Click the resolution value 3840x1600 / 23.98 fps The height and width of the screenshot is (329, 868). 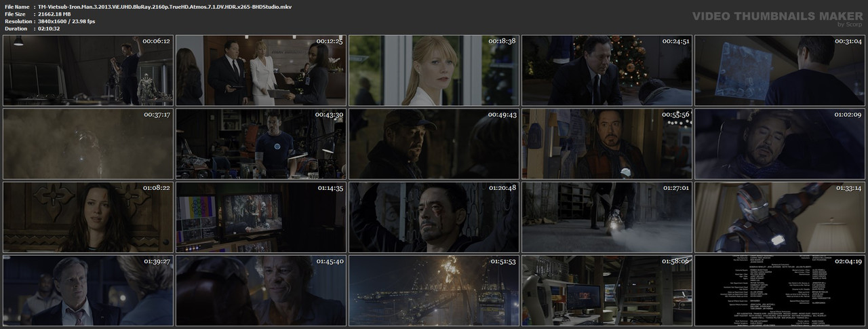click(66, 21)
